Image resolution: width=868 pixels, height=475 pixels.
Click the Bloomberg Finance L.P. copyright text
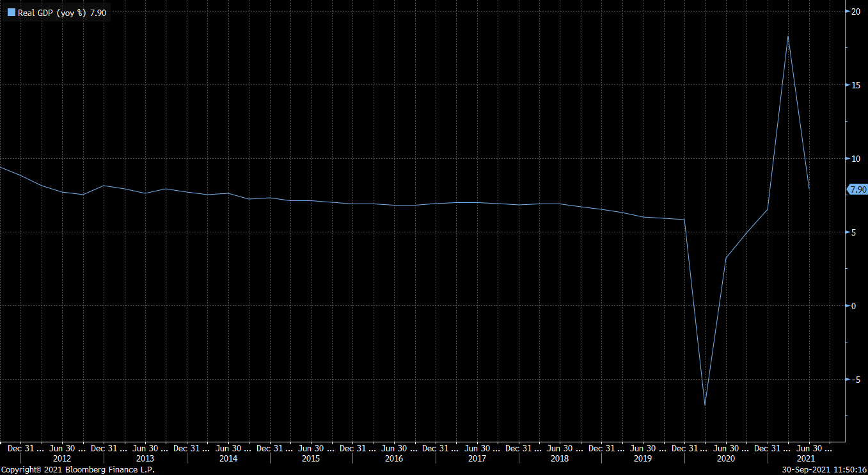pos(77,470)
